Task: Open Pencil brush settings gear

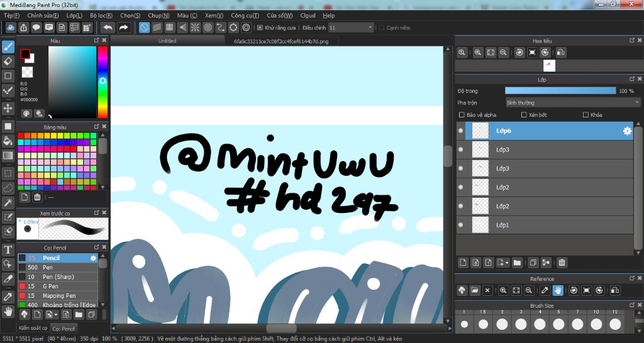Action: [x=93, y=258]
